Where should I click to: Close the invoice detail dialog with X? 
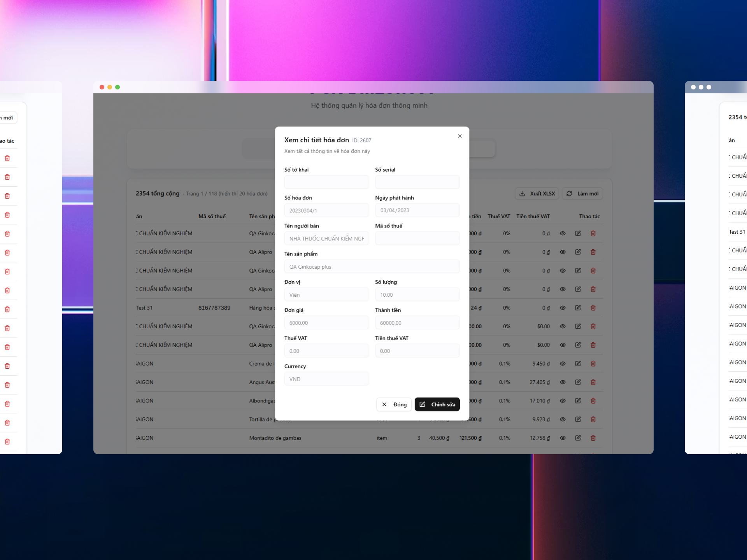click(x=459, y=136)
